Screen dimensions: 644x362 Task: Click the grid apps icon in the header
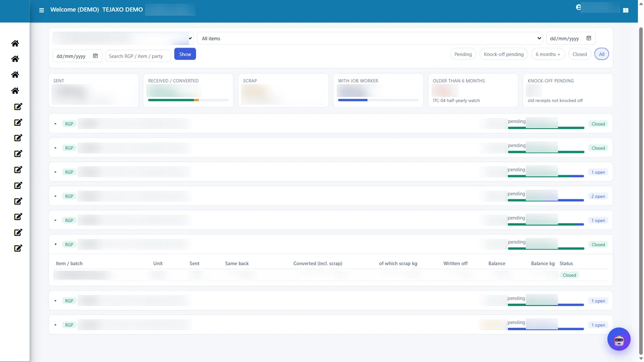[626, 10]
